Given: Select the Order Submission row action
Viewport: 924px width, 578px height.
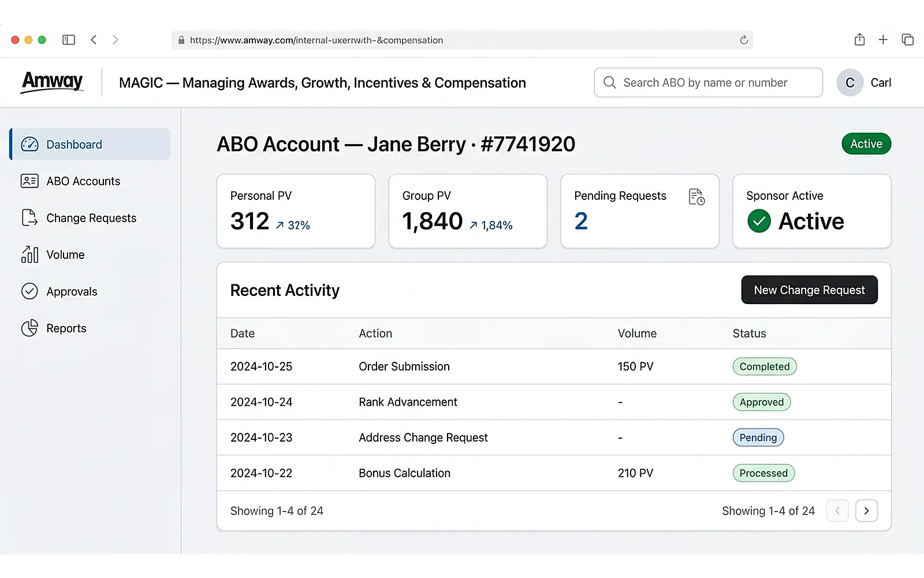Looking at the screenshot, I should pos(404,366).
